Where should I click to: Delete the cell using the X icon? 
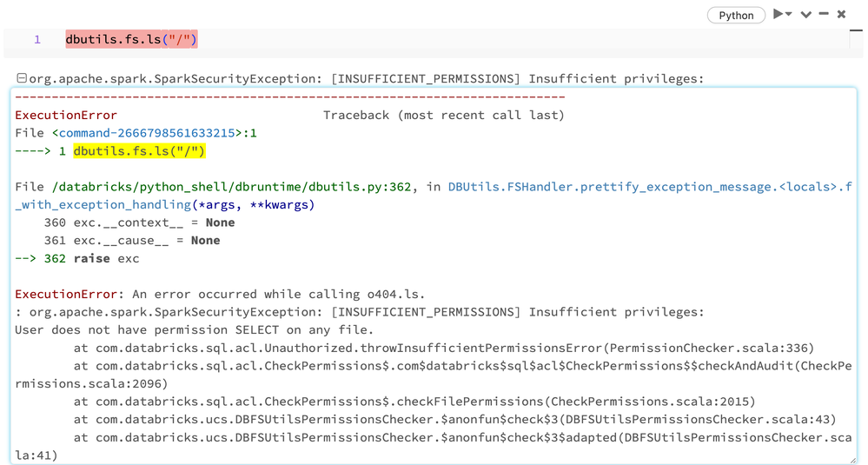841,14
